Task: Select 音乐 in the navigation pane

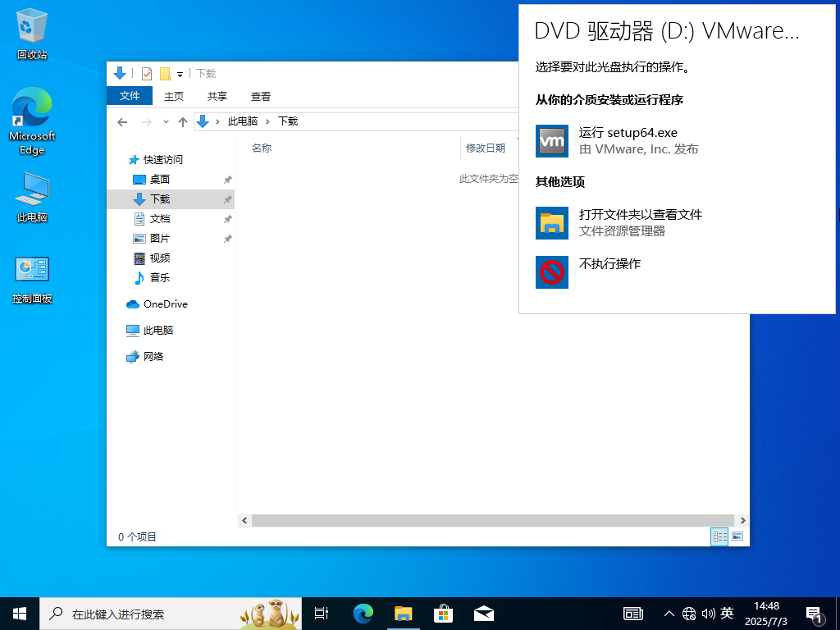Action: (x=160, y=277)
